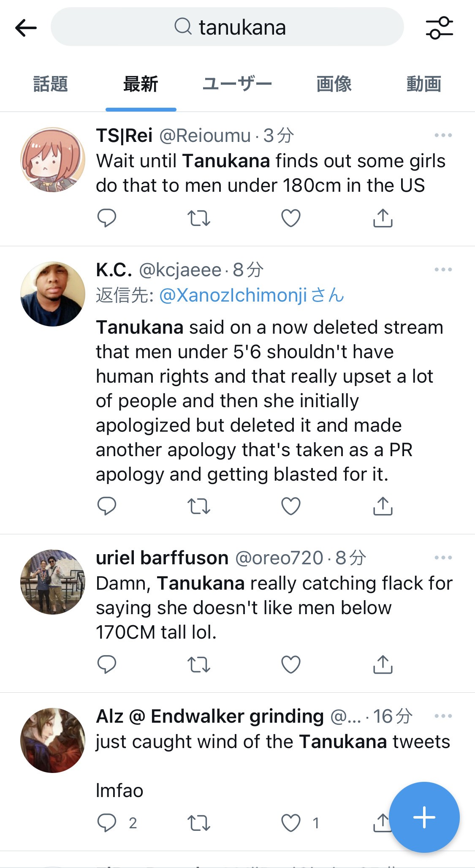Switch to the 話題 tab

coord(51,84)
